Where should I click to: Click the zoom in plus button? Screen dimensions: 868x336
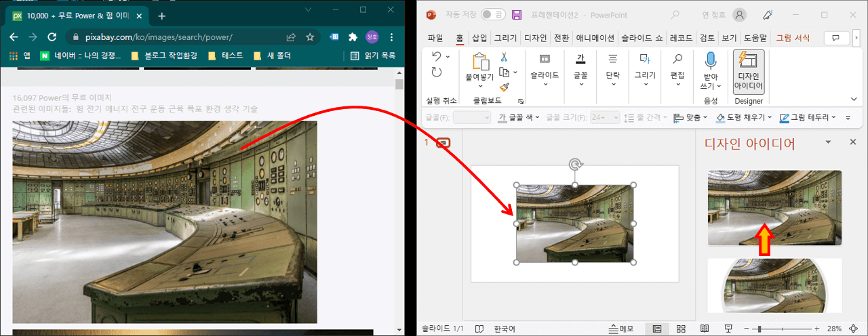point(816,329)
